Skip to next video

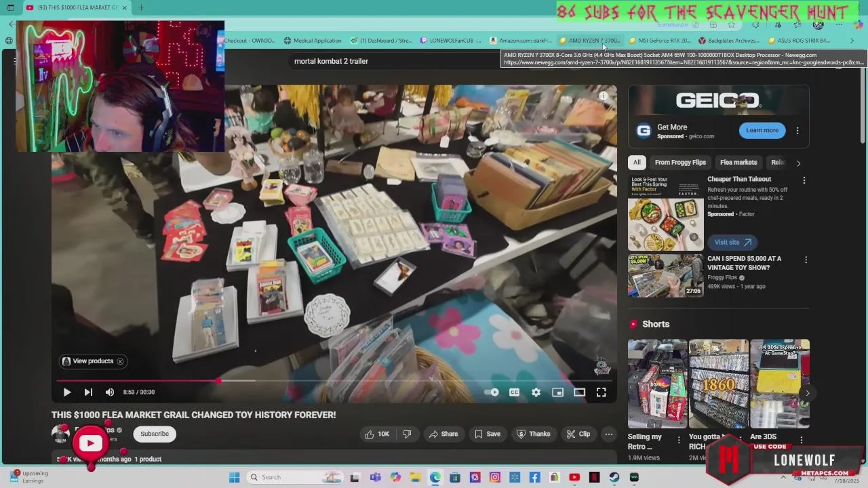click(x=88, y=392)
